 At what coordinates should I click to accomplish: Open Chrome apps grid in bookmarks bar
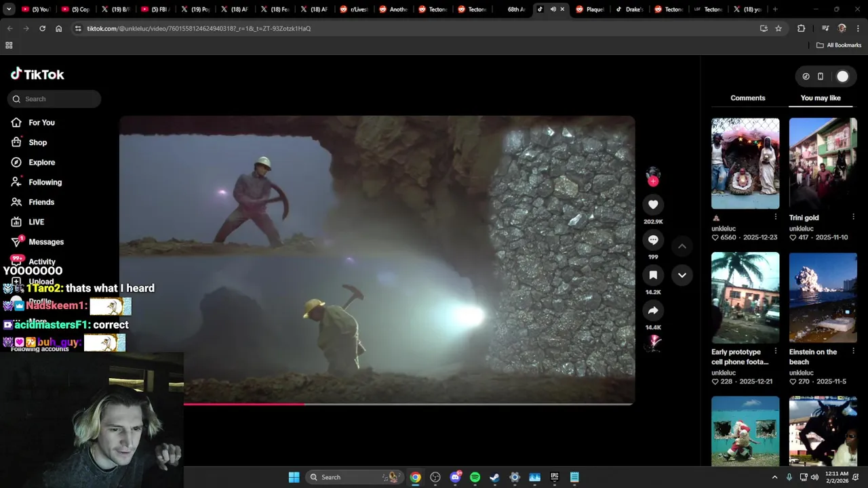[x=9, y=45]
